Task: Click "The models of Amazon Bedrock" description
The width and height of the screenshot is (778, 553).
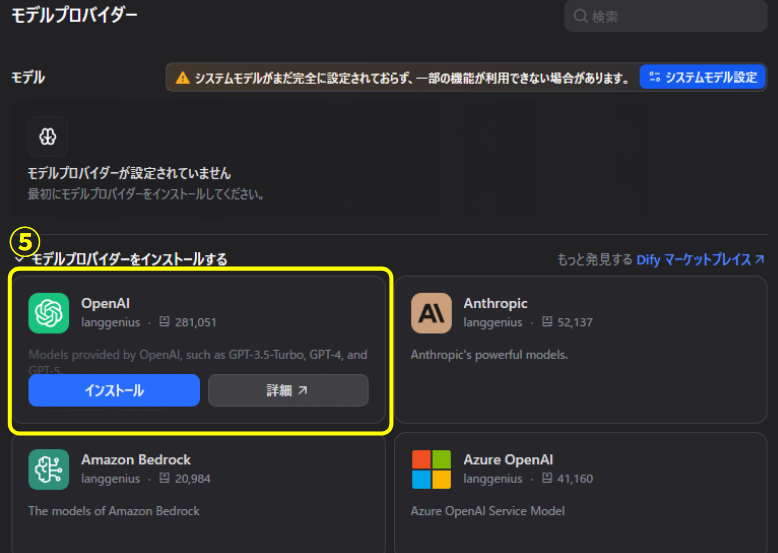Action: (x=114, y=511)
